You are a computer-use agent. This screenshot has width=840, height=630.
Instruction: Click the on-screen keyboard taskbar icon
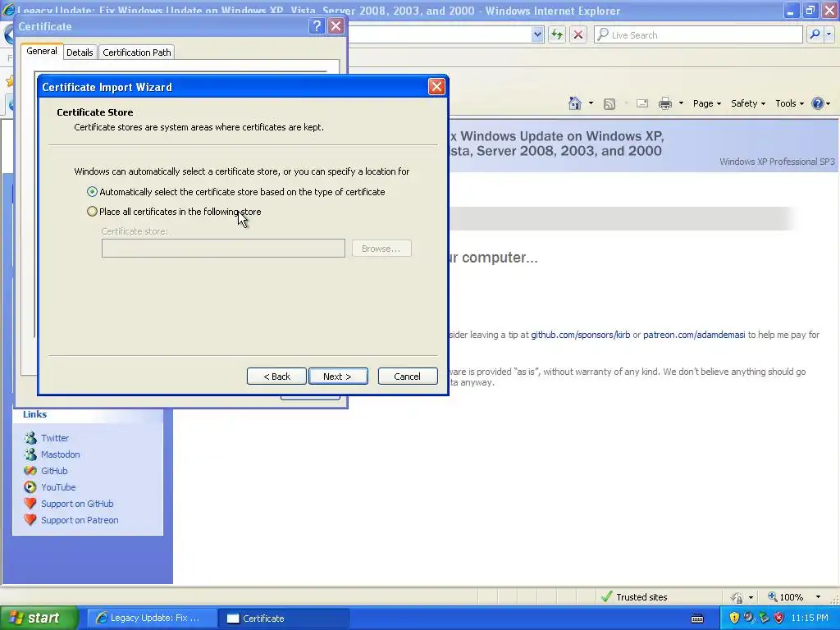pyautogui.click(x=697, y=619)
